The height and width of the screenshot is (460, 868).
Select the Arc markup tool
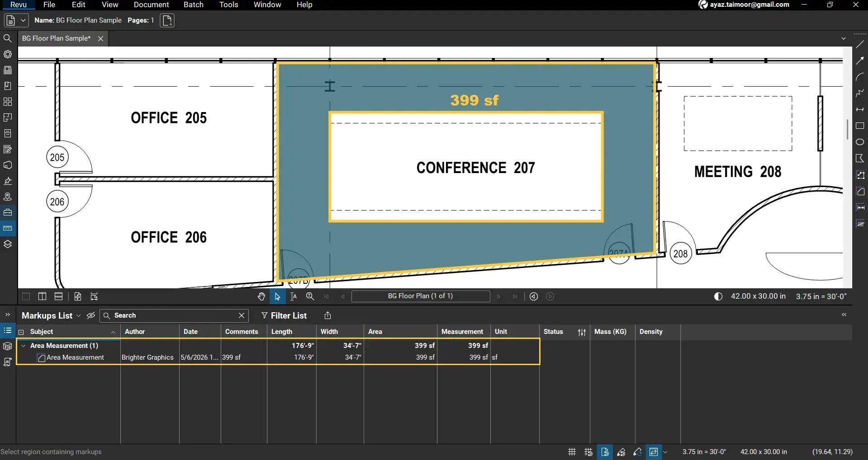[860, 77]
